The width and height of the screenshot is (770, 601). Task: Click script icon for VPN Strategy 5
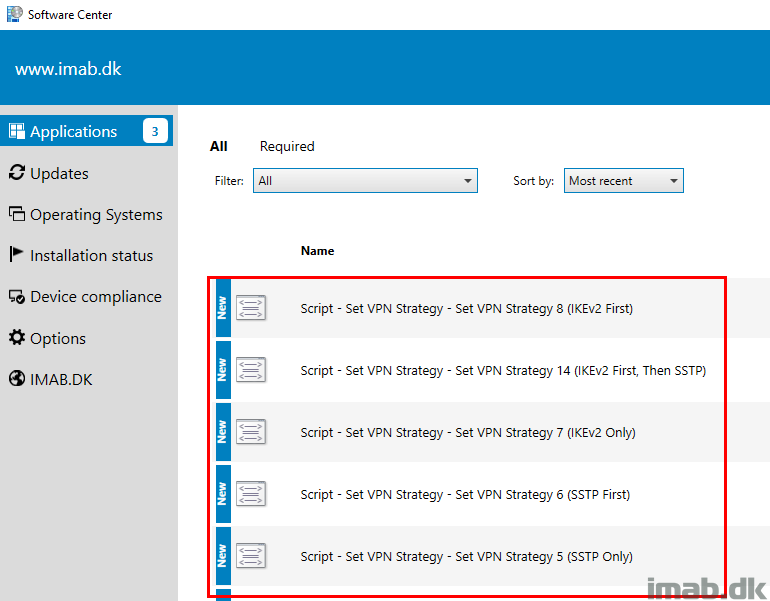pos(251,555)
